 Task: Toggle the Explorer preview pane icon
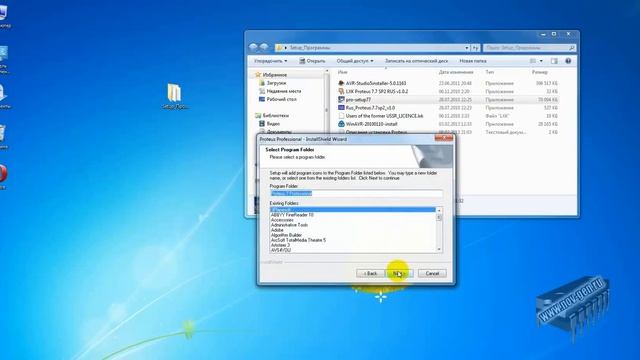point(554,61)
